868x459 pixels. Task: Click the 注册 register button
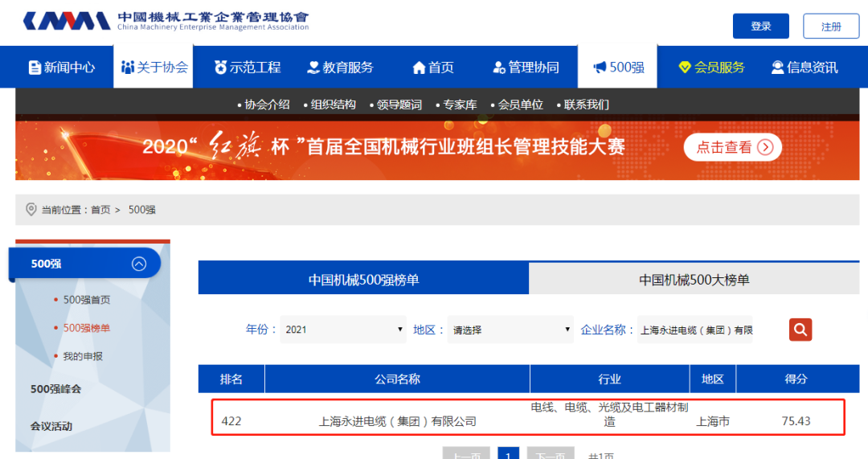coord(831,27)
